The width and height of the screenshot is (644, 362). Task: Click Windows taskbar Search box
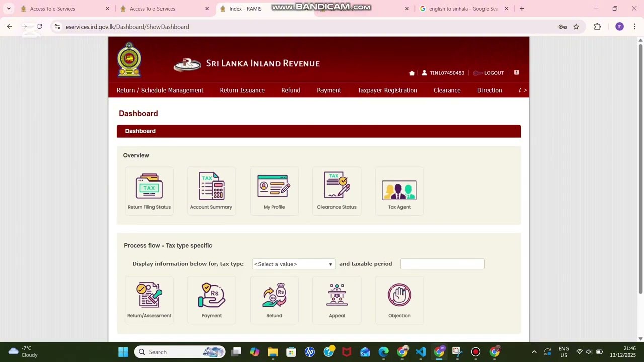(180, 352)
